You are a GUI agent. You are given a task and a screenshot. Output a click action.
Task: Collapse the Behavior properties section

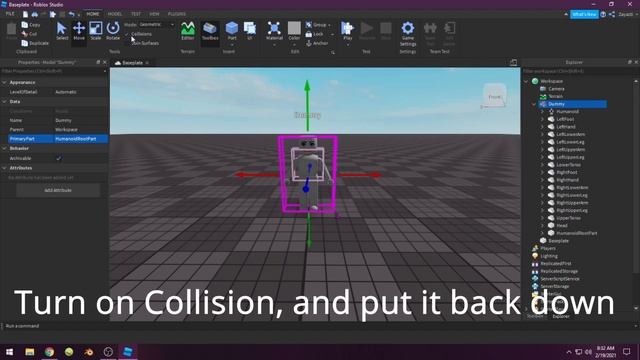(x=4, y=149)
